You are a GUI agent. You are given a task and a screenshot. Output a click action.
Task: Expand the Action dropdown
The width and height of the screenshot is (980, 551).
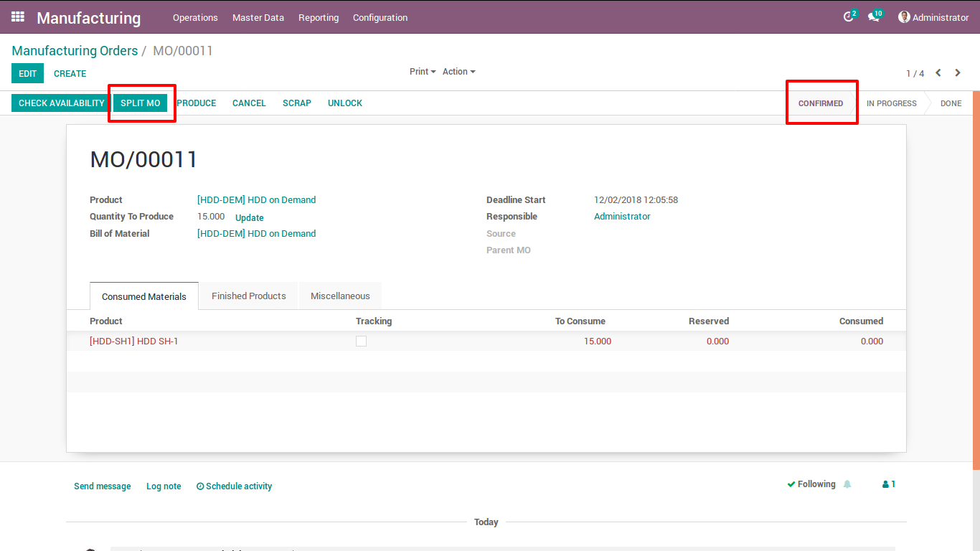point(459,72)
